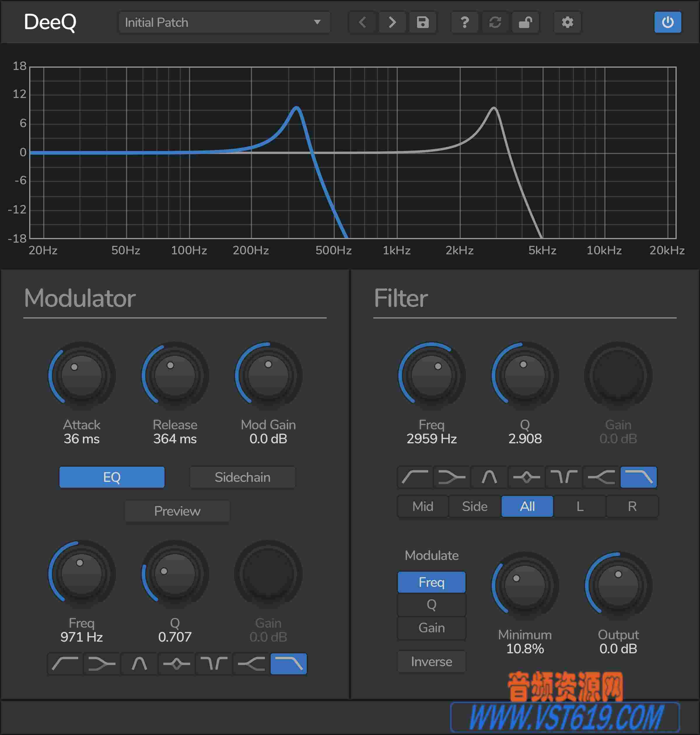Click the 36 ms attack value

coord(82,439)
